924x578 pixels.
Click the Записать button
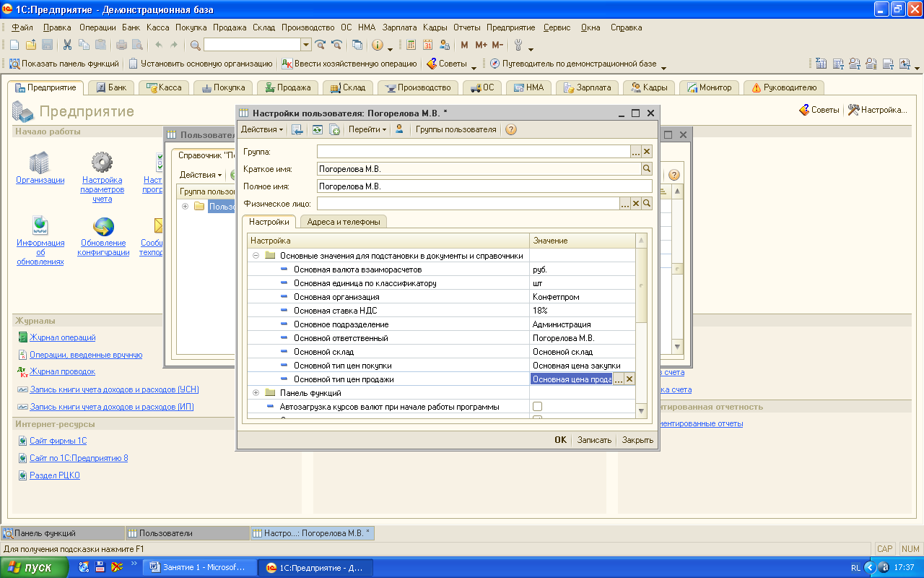pyautogui.click(x=594, y=440)
